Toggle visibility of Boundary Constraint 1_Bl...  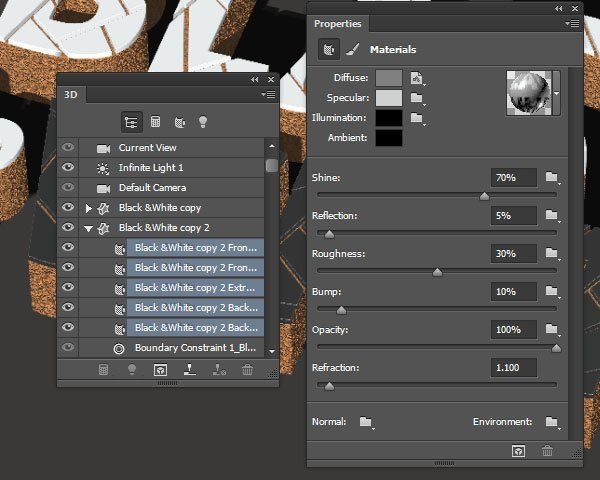click(x=68, y=347)
